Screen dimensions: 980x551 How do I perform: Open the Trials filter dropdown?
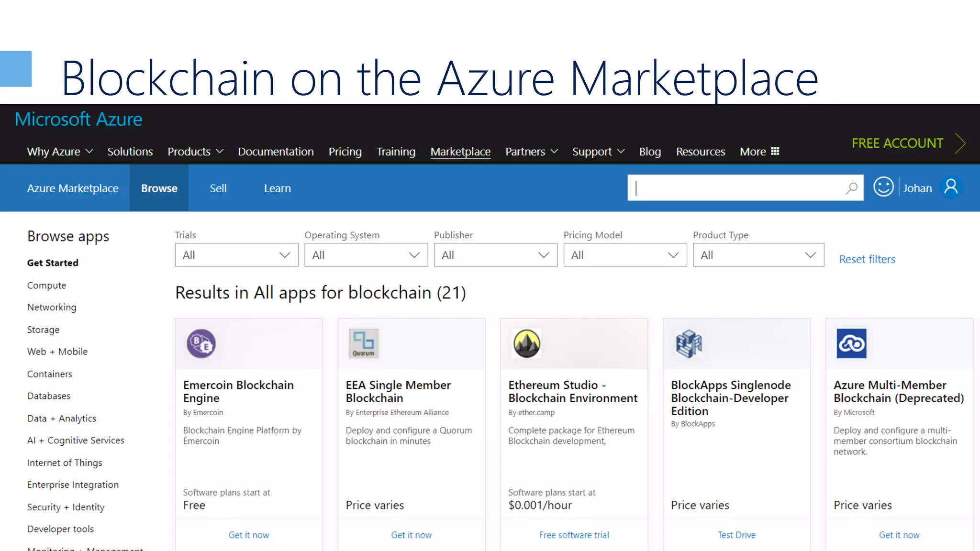point(236,255)
